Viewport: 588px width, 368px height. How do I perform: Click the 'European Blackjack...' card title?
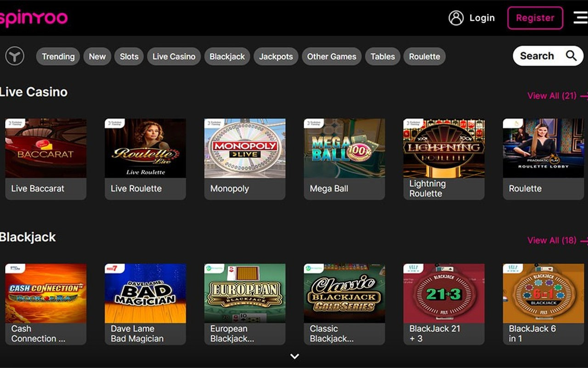pos(232,333)
